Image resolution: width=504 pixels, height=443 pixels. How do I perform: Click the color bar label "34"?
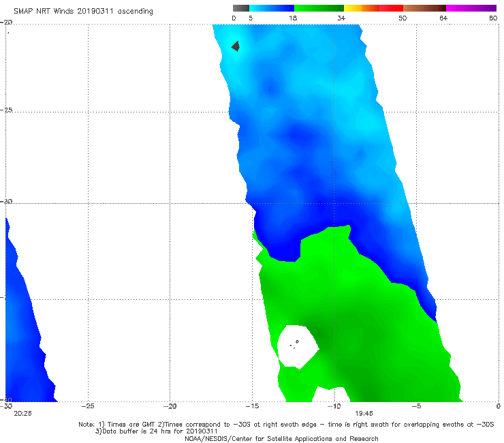pos(341,18)
